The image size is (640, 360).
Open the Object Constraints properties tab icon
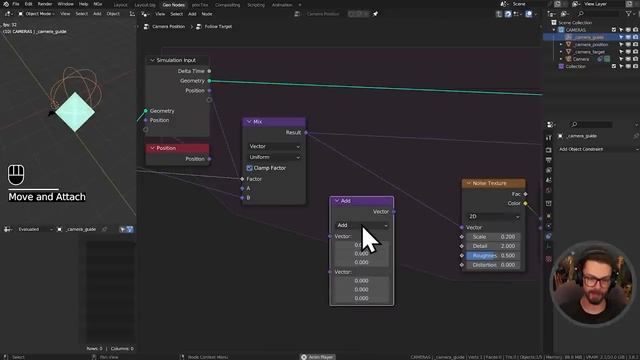(549, 236)
